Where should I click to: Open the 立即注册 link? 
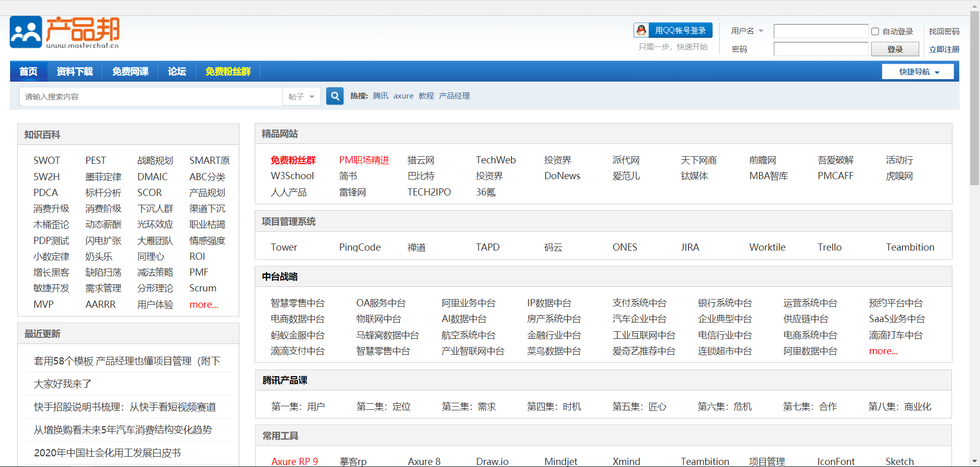click(x=944, y=49)
